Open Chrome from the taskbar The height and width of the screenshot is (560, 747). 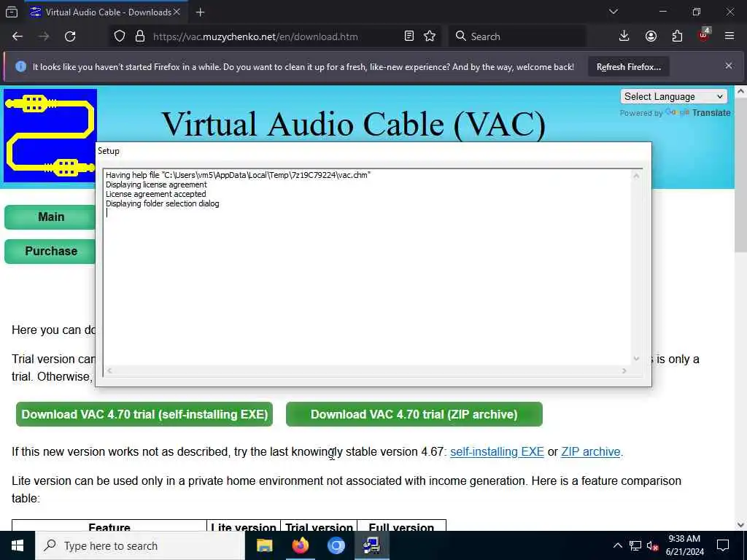(336, 545)
